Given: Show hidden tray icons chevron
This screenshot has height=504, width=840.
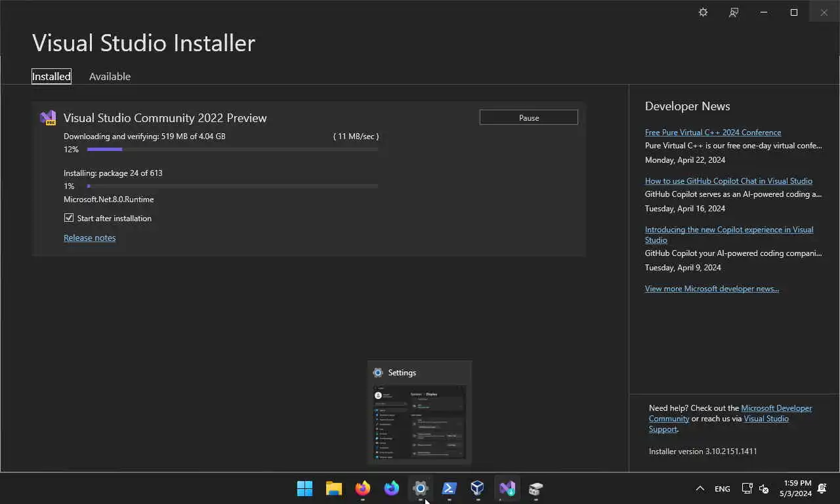Looking at the screenshot, I should [x=700, y=488].
